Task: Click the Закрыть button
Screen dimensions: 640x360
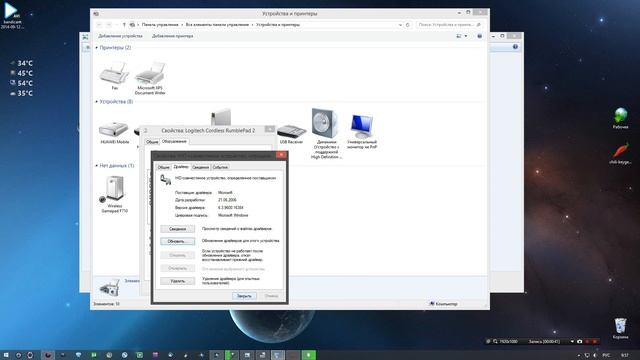Action: pyautogui.click(x=244, y=296)
